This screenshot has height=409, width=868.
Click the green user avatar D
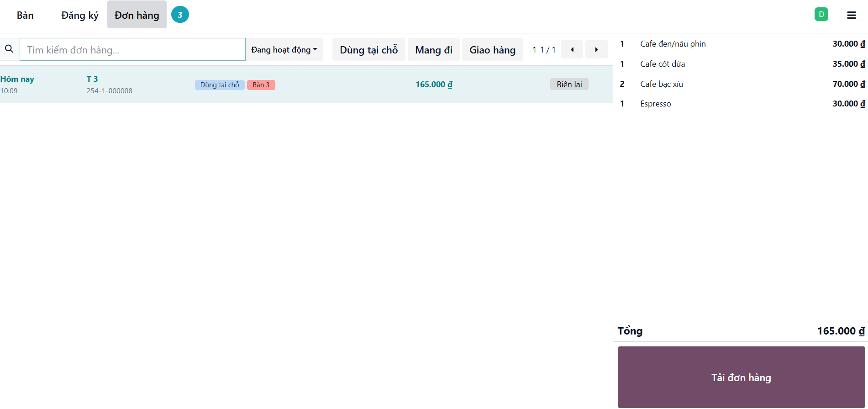click(821, 15)
